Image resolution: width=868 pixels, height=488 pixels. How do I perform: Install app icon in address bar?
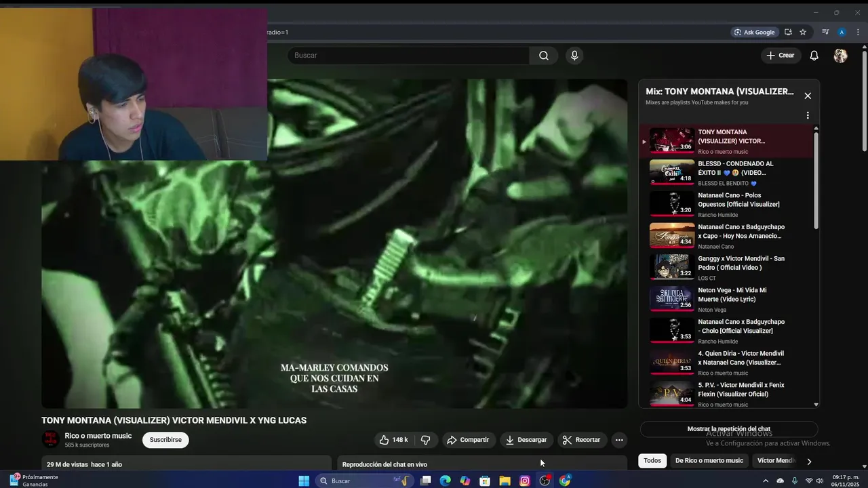point(788,32)
